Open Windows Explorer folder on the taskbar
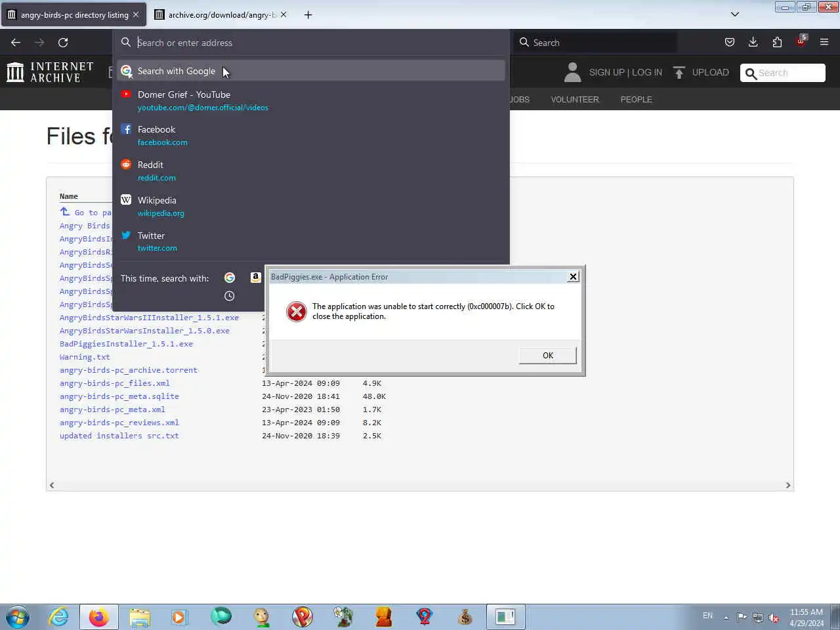Screen dimensions: 840x630 [140, 617]
